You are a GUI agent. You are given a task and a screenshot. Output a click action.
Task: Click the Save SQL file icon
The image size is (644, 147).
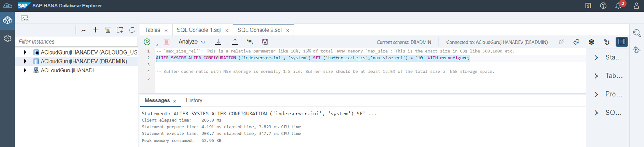click(x=265, y=42)
